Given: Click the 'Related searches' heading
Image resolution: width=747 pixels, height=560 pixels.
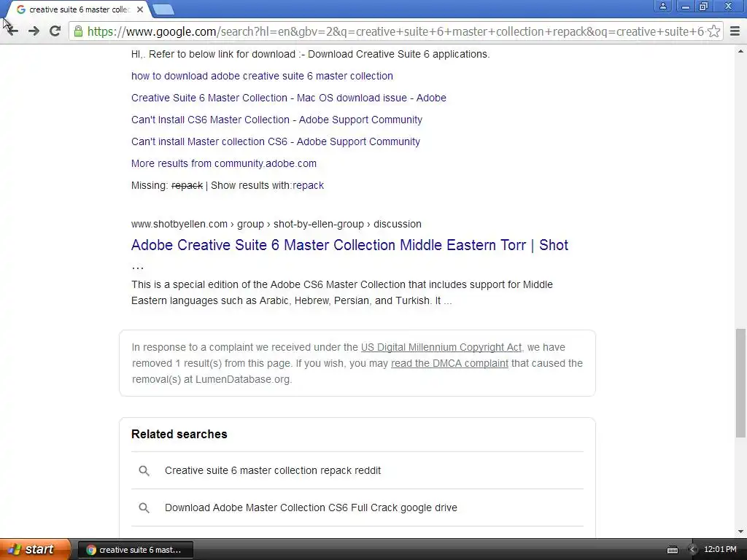Looking at the screenshot, I should coord(179,435).
